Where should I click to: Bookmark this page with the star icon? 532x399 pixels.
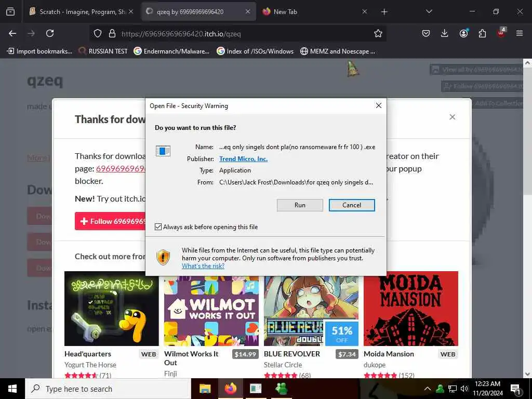[x=378, y=33]
